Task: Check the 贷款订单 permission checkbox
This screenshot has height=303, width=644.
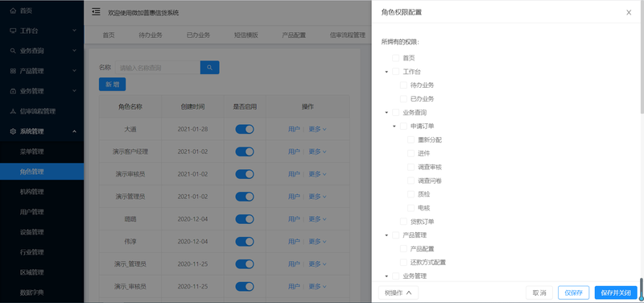Action: click(x=403, y=222)
